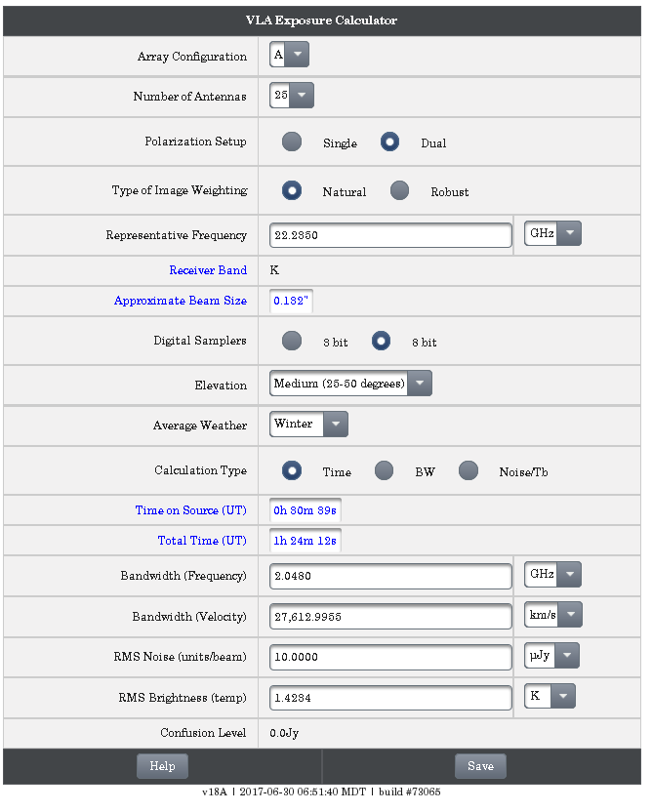Select Natural image weighting
Image resolution: width=652 pixels, height=812 pixels.
[x=292, y=191]
